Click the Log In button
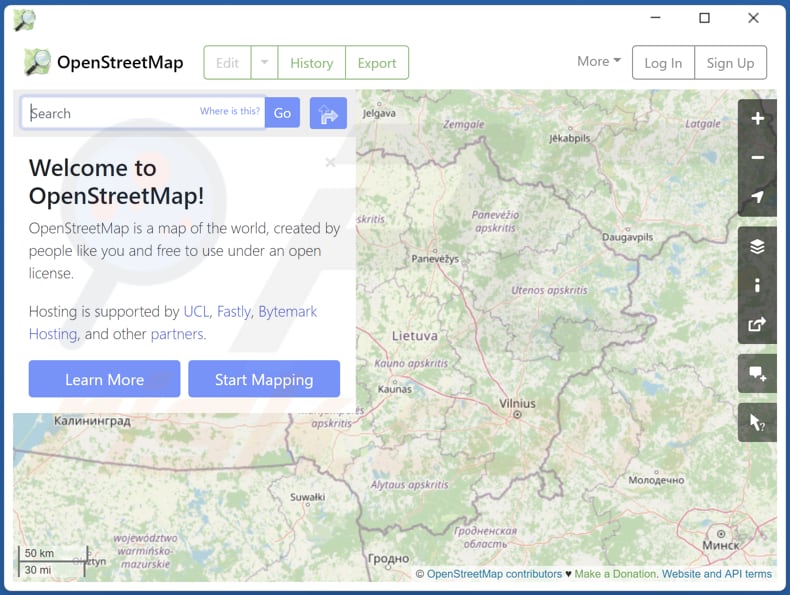This screenshot has width=790, height=595. click(x=663, y=62)
